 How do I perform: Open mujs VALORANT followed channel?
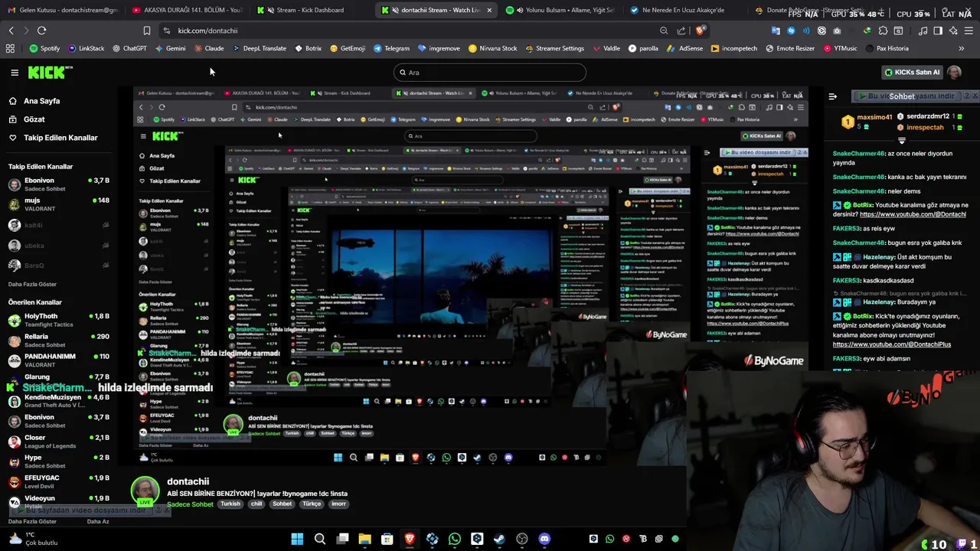click(60, 204)
